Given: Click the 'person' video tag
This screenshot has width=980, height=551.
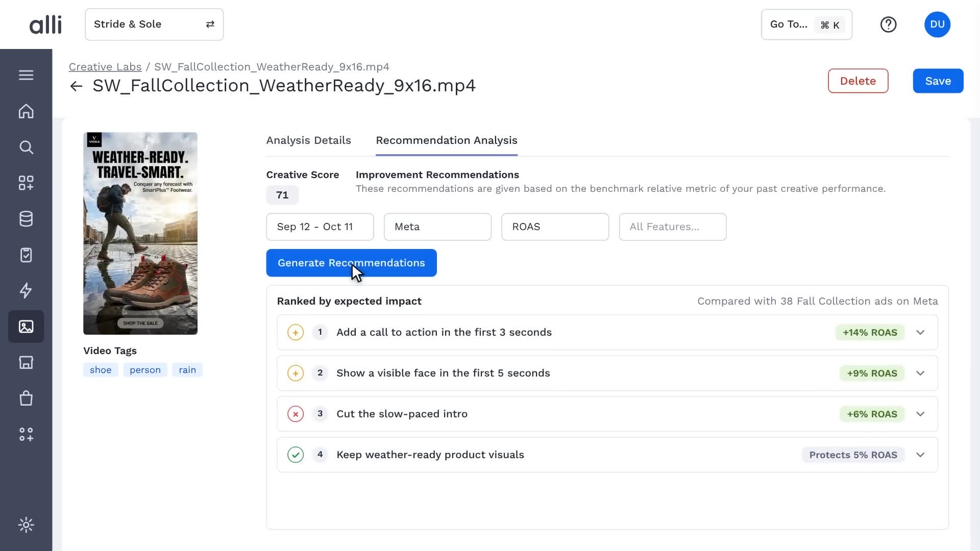Looking at the screenshot, I should [145, 370].
